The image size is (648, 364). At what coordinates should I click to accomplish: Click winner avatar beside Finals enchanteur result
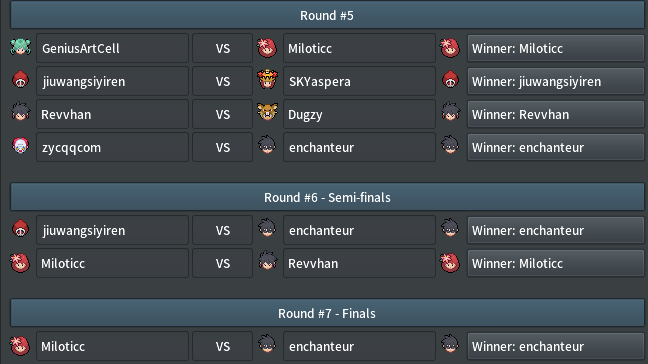[450, 344]
